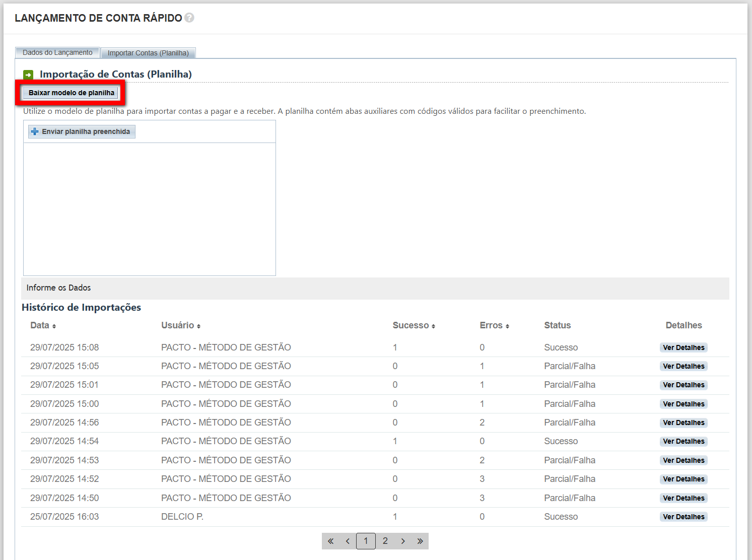Download the spreadsheet template with Baixar modelo
The image size is (752, 560).
(x=71, y=93)
